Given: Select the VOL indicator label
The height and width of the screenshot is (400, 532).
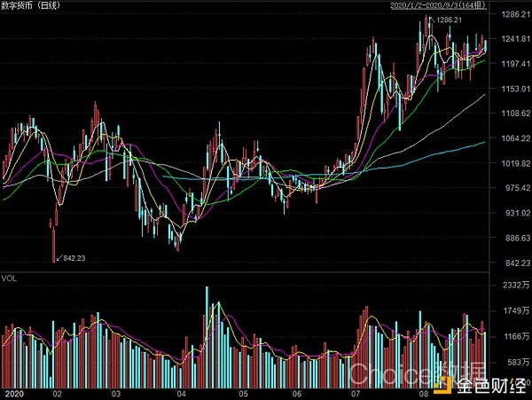Looking at the screenshot, I should pos(11,278).
